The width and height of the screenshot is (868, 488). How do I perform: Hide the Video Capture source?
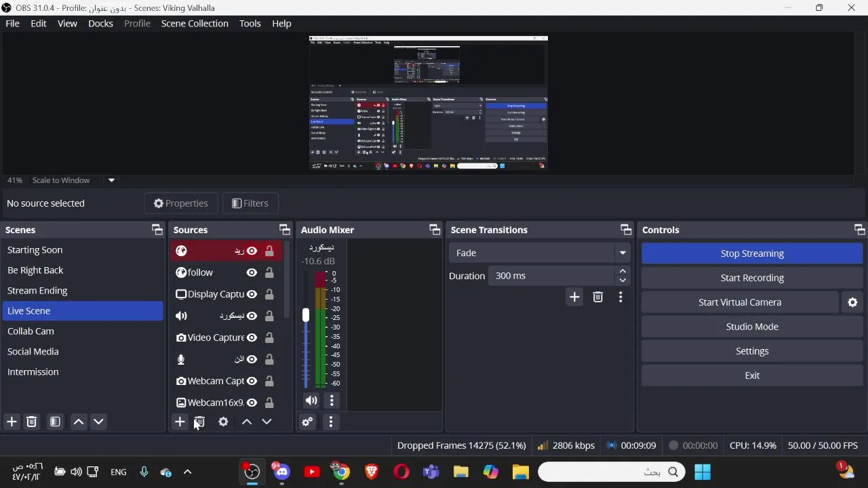pos(252,338)
